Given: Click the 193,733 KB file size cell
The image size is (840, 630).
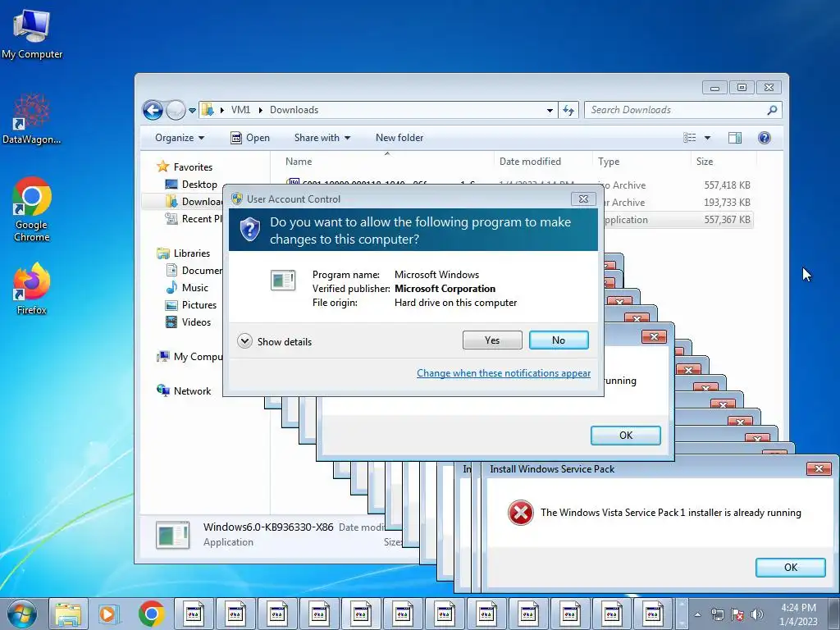Looking at the screenshot, I should (727, 202).
